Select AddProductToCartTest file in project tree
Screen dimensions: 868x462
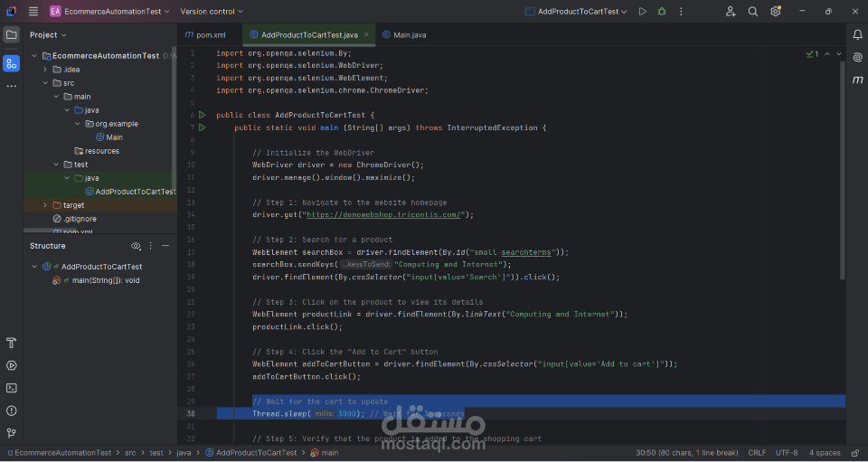130,192
